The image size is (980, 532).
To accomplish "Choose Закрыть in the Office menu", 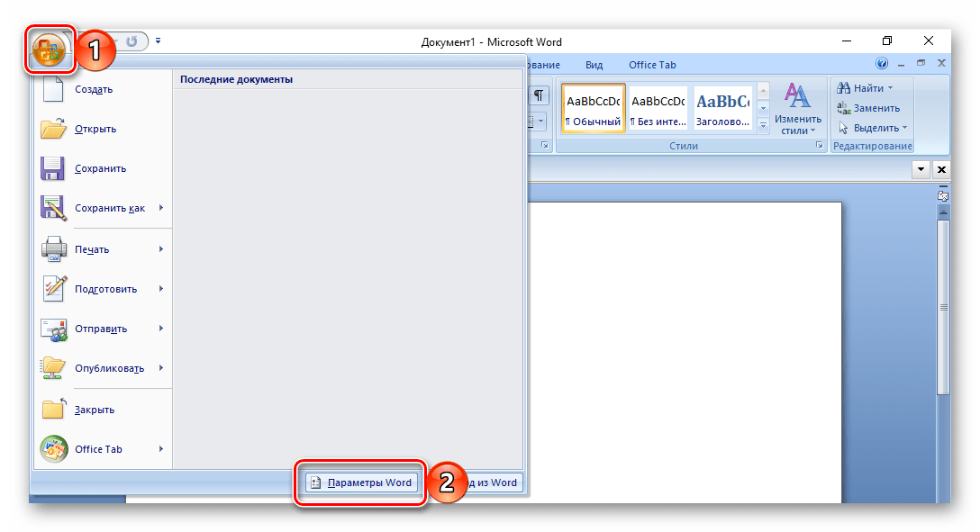I will click(x=95, y=410).
